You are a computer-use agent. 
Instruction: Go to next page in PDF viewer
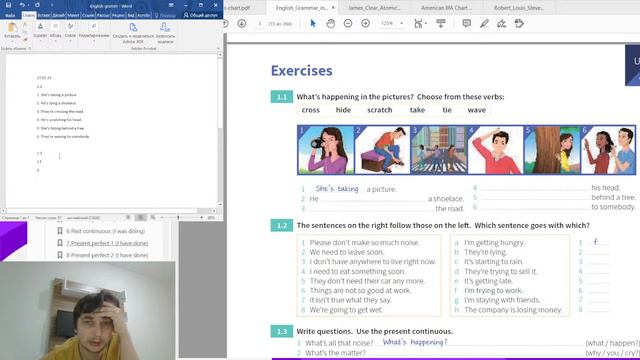[x=242, y=24]
